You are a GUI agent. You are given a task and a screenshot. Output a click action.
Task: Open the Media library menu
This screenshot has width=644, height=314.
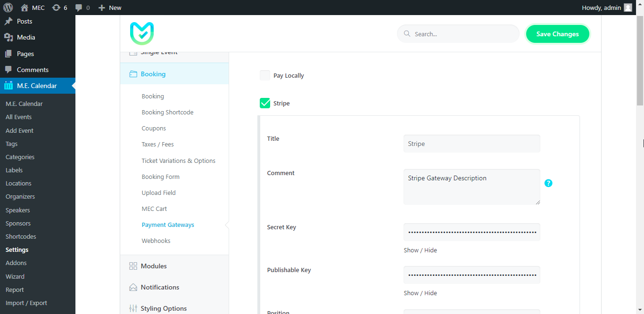[x=26, y=37]
